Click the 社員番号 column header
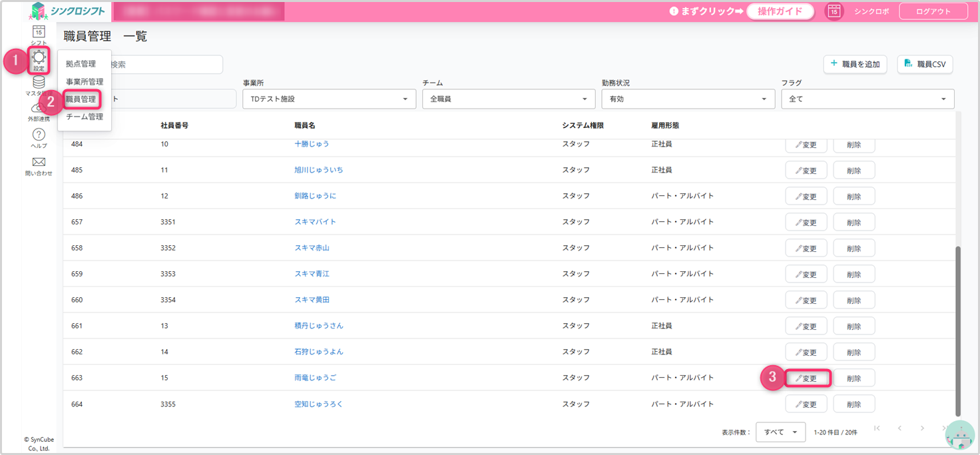This screenshot has width=980, height=455. pos(174,125)
